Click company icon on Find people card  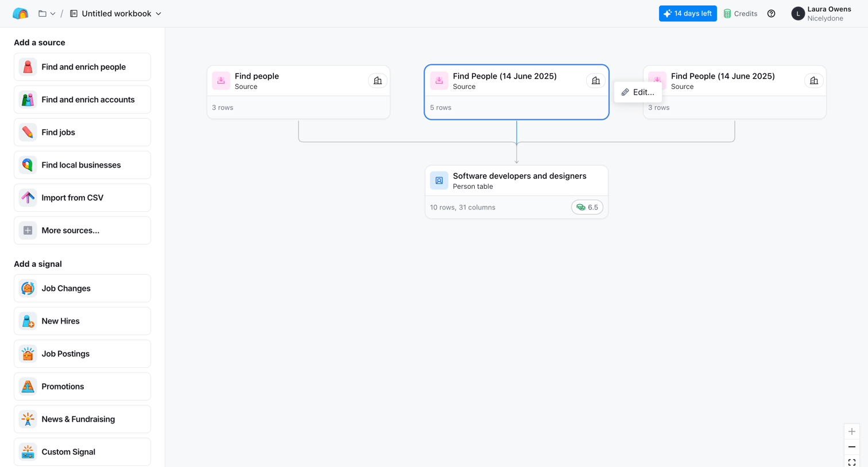point(377,81)
